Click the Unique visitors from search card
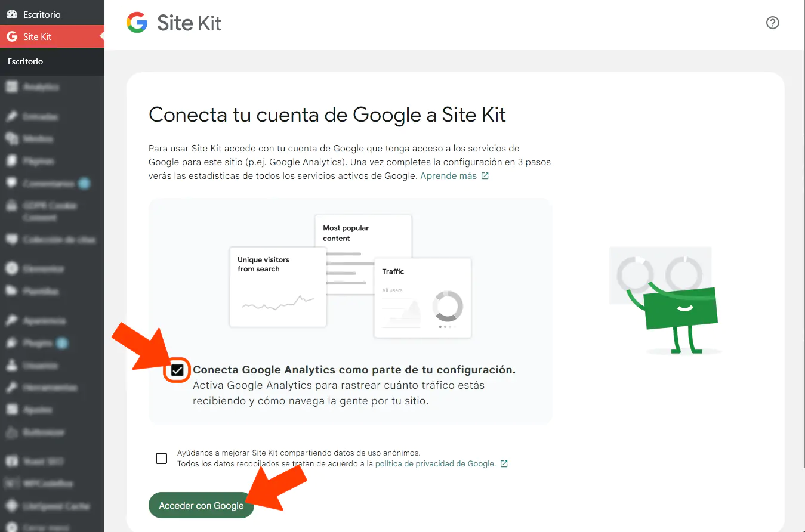Viewport: 805px width, 532px height. 278,287
